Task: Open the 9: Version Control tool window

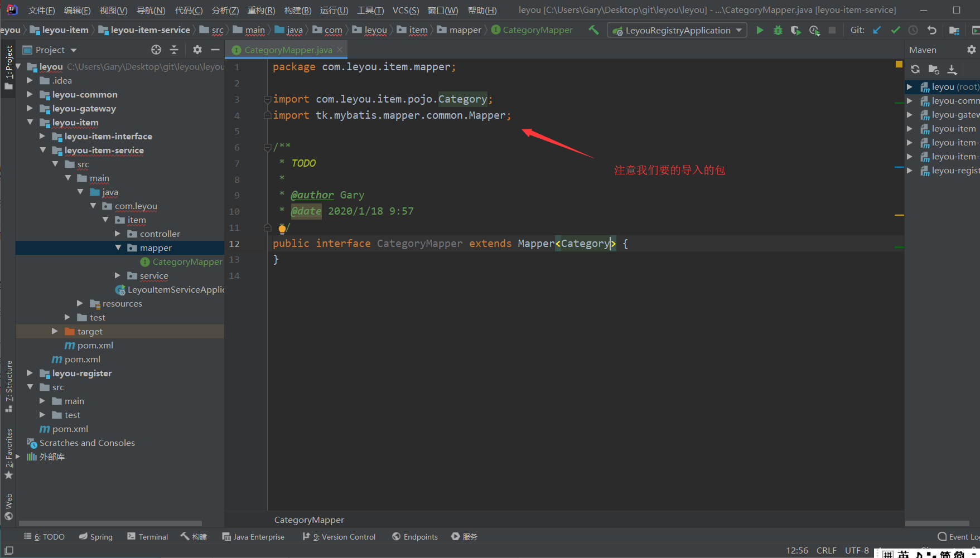Action: tap(339, 537)
